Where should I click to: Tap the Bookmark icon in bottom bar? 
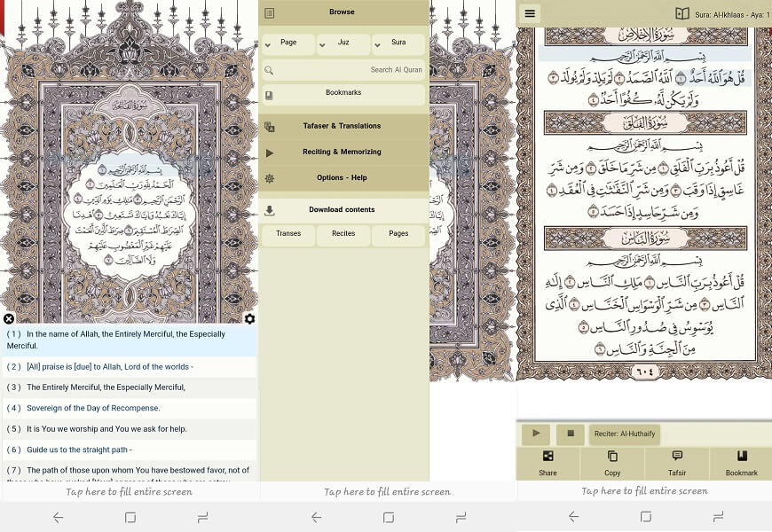point(742,456)
